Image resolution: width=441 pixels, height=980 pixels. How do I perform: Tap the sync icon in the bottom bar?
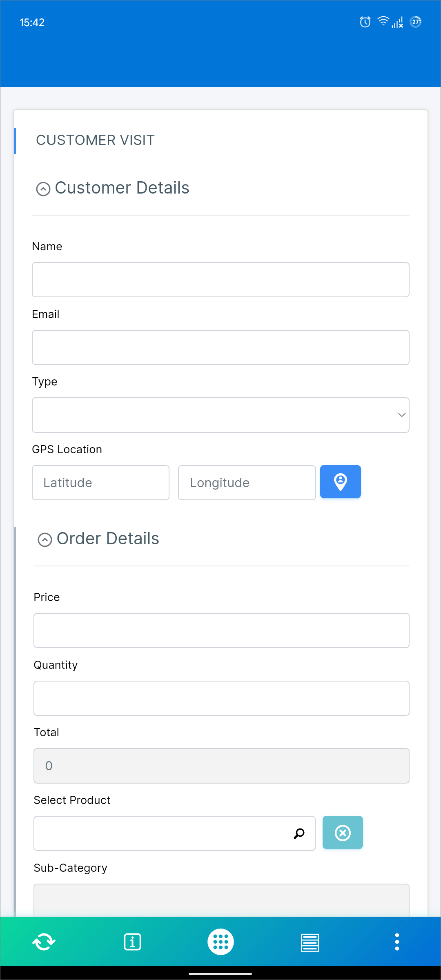pyautogui.click(x=43, y=941)
